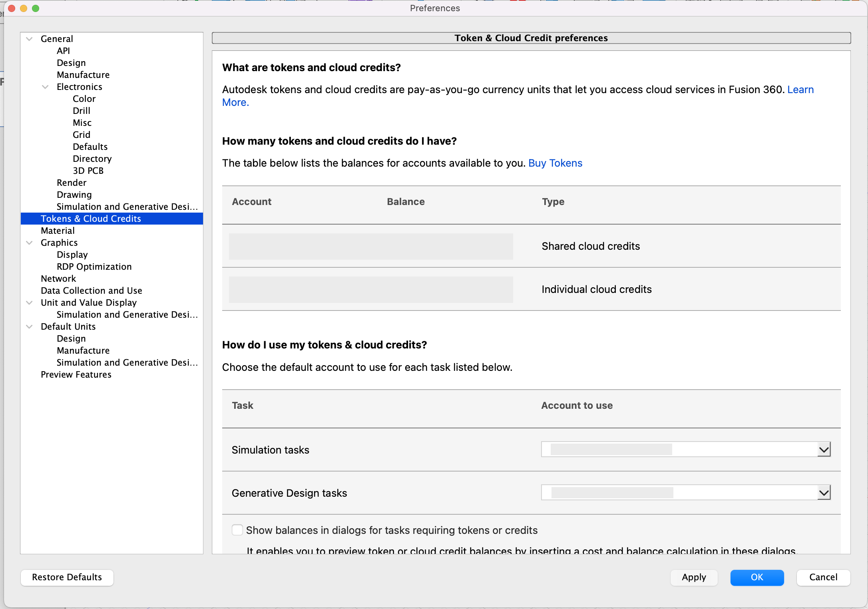Confirm with the OK button

coord(757,577)
